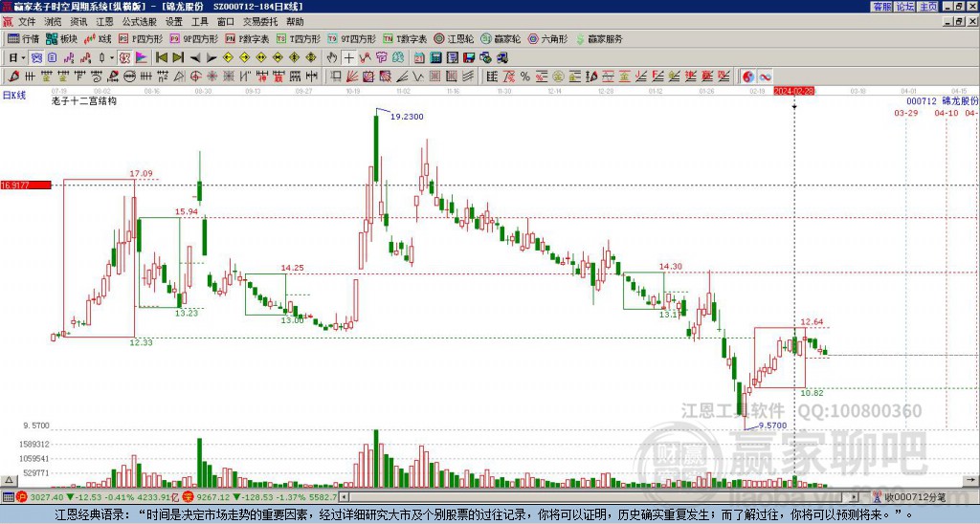This screenshot has height=524, width=980.
Task: Click 收000712分笔 status entry
Action: point(909,497)
